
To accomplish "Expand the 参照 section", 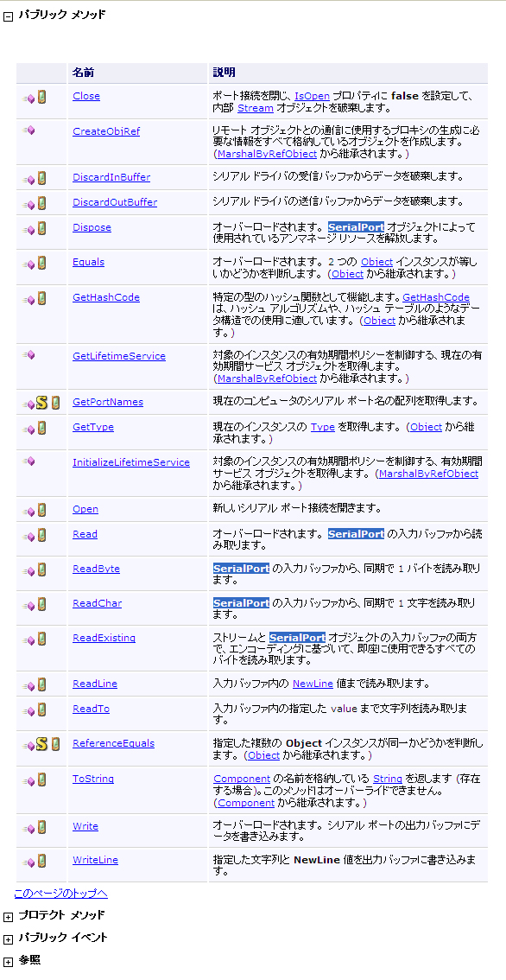I will point(8,962).
